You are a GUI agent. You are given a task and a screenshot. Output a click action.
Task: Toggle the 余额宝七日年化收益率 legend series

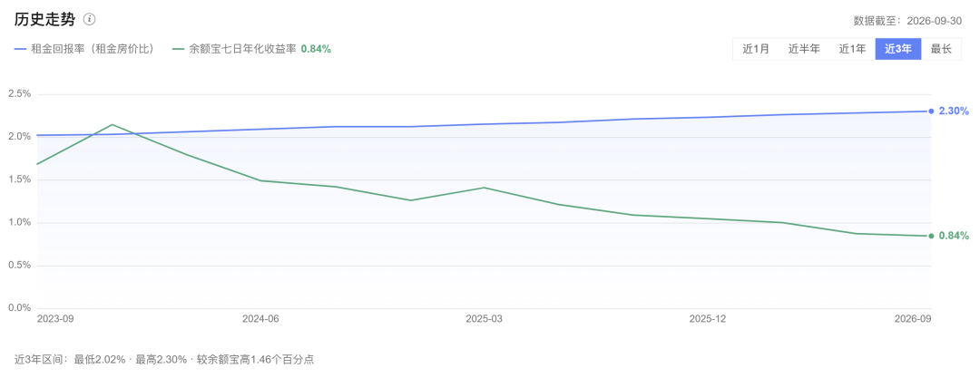click(x=250, y=49)
